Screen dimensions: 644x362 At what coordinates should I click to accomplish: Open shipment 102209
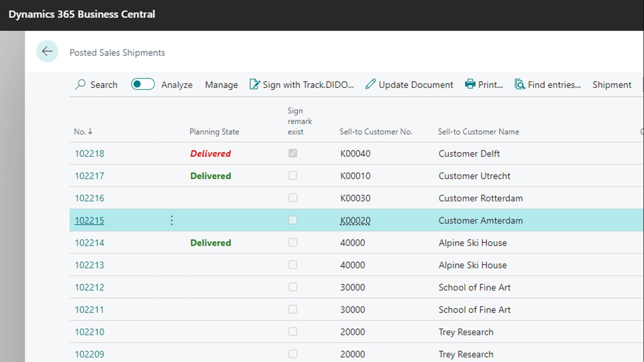pos(90,354)
